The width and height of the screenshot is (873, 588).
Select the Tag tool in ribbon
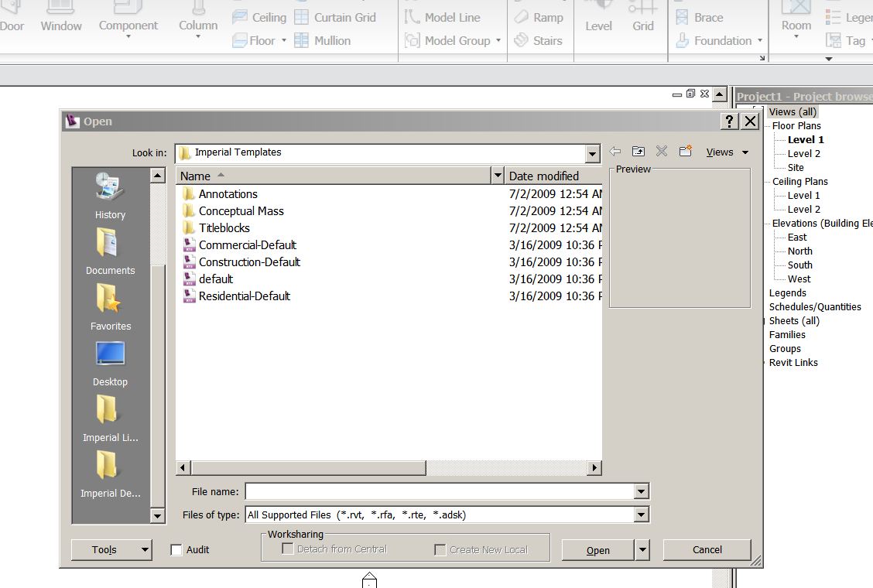(846, 41)
